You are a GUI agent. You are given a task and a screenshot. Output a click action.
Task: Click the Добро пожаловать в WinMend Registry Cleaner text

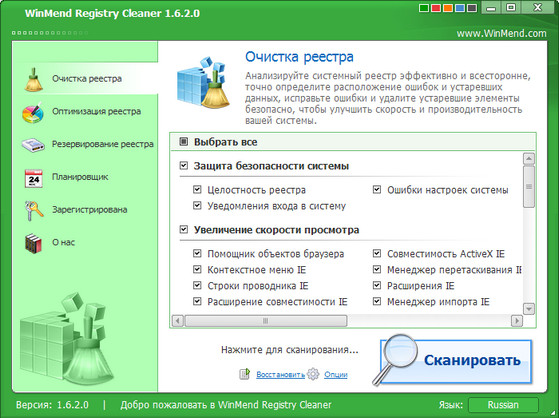pyautogui.click(x=226, y=405)
